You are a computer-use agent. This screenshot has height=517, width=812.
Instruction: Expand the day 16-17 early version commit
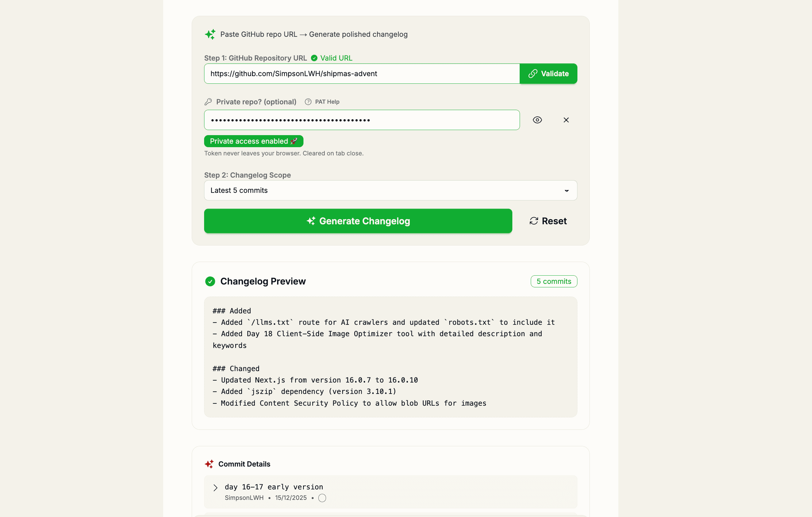point(216,487)
